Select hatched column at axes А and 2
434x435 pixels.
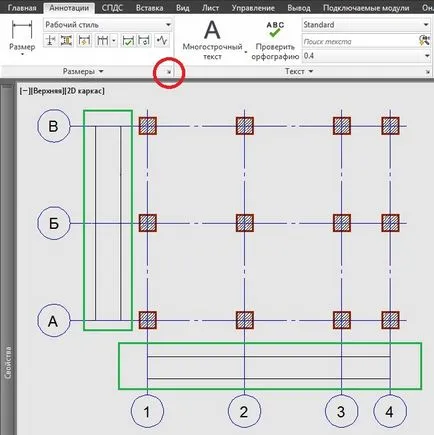[x=245, y=320]
